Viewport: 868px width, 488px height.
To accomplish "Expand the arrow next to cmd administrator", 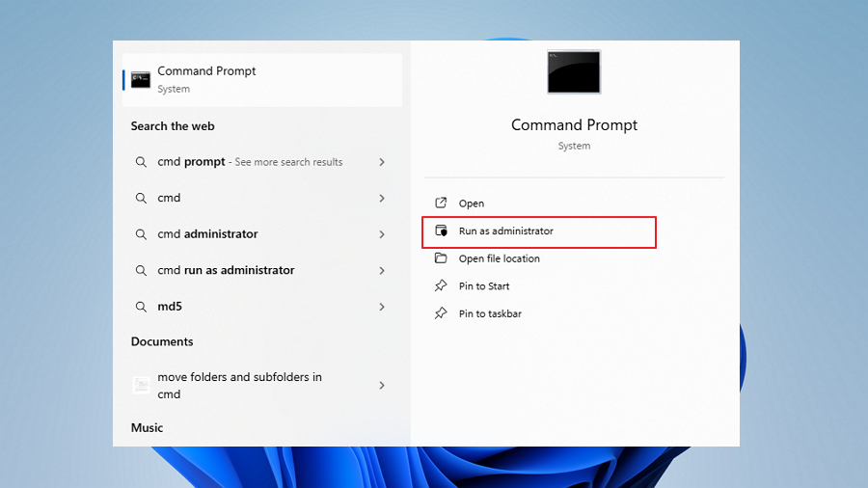I will point(382,234).
